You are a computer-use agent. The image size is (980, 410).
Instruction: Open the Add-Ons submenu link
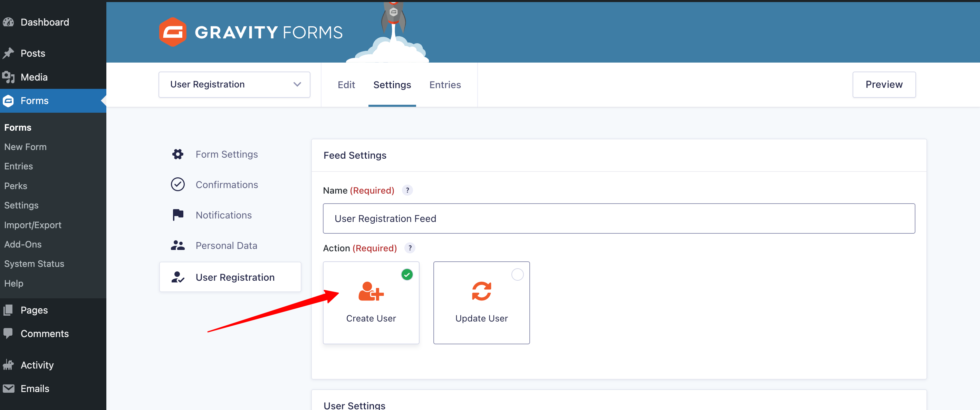coord(23,244)
